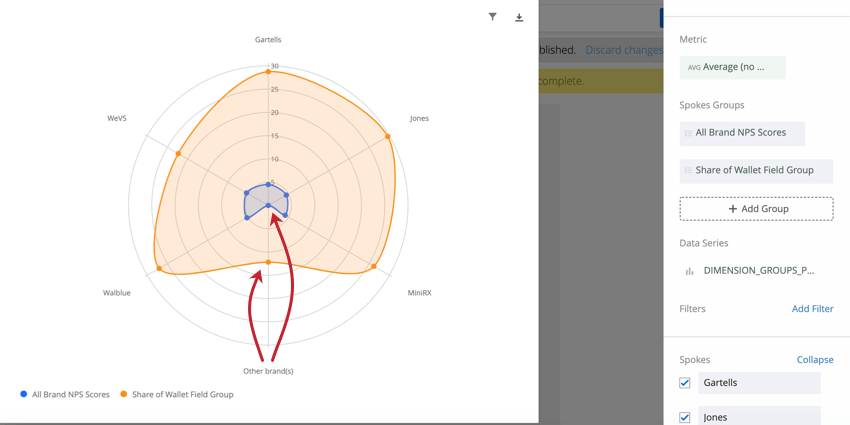The width and height of the screenshot is (850, 425).
Task: Uncheck the Jones spoke checkbox
Action: click(x=685, y=417)
